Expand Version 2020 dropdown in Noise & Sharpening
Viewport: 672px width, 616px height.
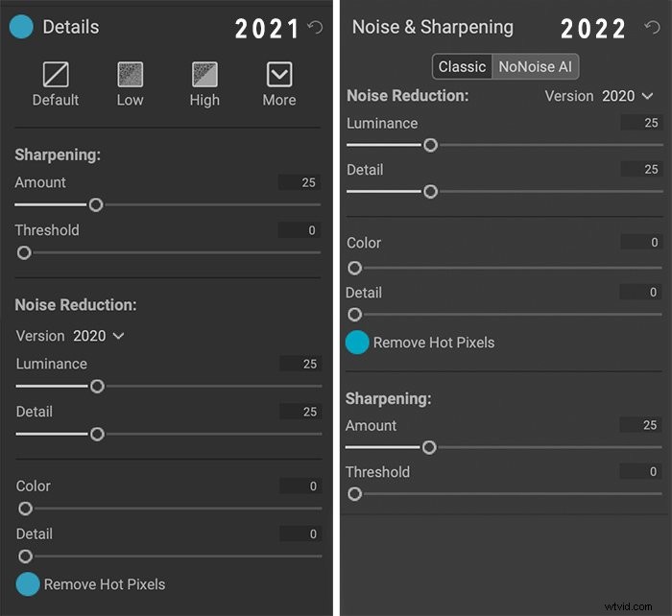(x=599, y=96)
